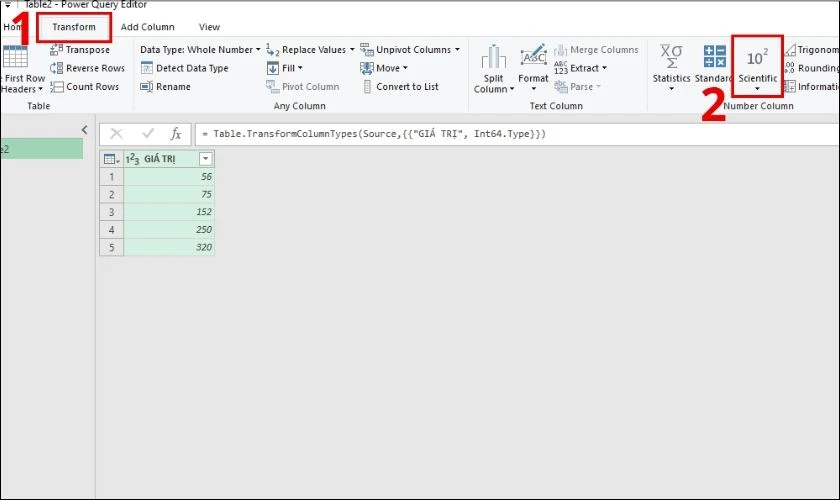This screenshot has height=500, width=840.
Task: Select the cell with value 320
Action: (169, 247)
